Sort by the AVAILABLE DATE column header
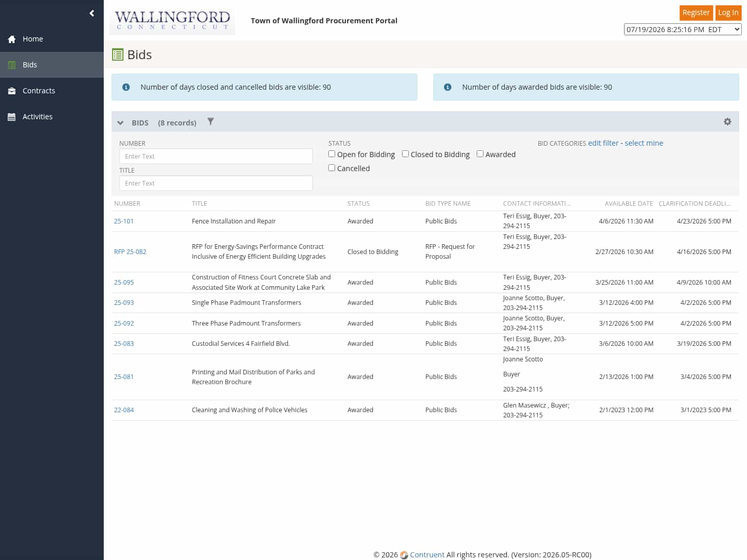The image size is (747, 560). [x=629, y=203]
